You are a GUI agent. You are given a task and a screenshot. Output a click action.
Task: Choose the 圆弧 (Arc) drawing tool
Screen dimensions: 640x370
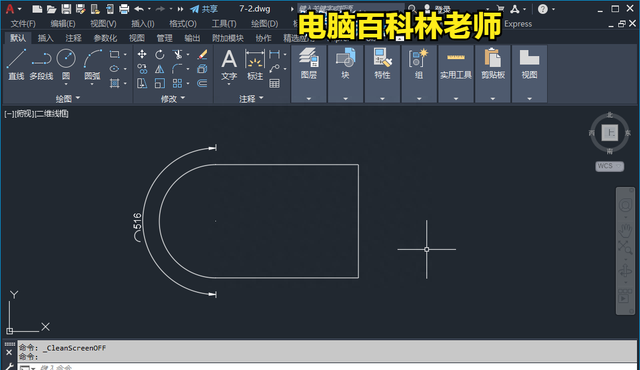(92, 65)
